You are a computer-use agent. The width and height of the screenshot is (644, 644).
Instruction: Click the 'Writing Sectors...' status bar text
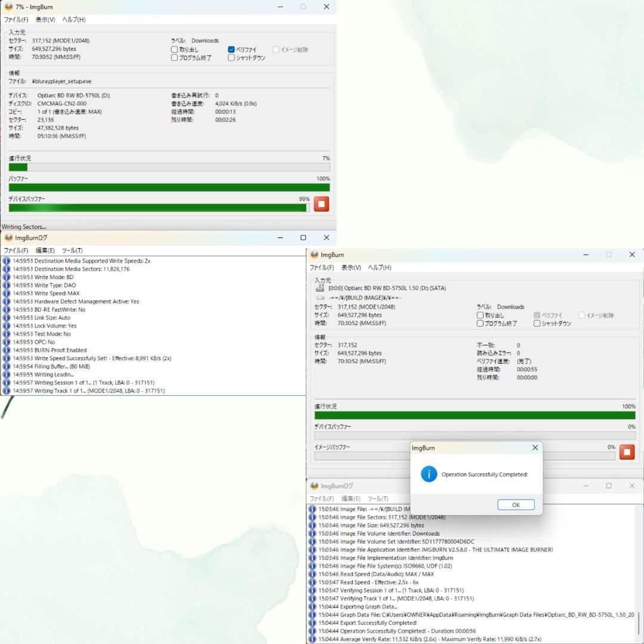point(24,227)
